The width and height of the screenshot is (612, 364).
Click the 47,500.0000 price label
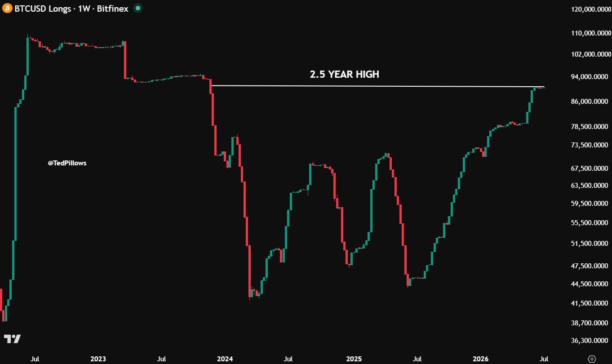click(590, 266)
